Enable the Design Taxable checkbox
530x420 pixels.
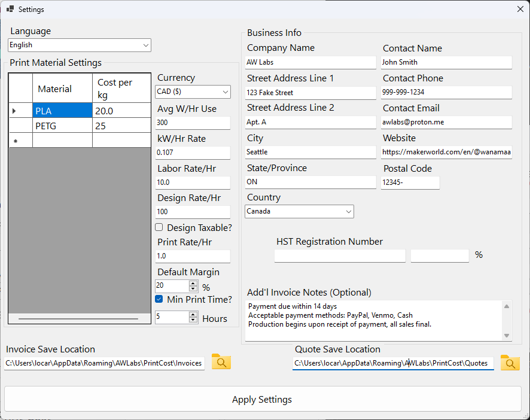point(159,227)
